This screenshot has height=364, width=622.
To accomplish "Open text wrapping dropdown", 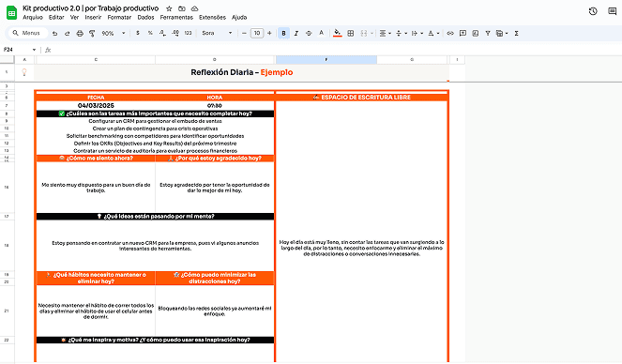I will (x=417, y=34).
